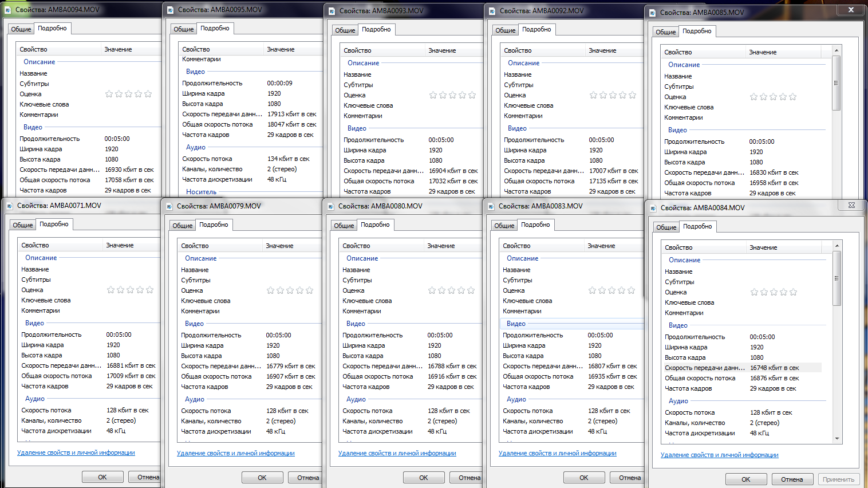Click the scrollbar thumb in AMBA0084.MOV list
The width and height of the screenshot is (868, 488).
point(837,278)
